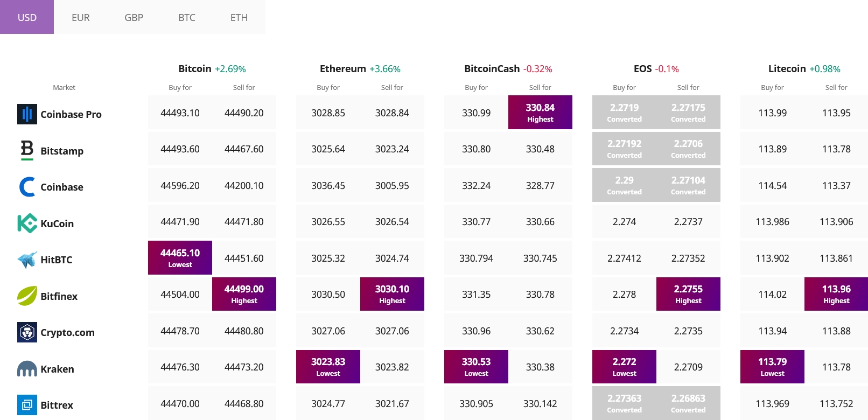The height and width of the screenshot is (420, 868).
Task: Click the Bitstamp logo icon
Action: (x=27, y=151)
